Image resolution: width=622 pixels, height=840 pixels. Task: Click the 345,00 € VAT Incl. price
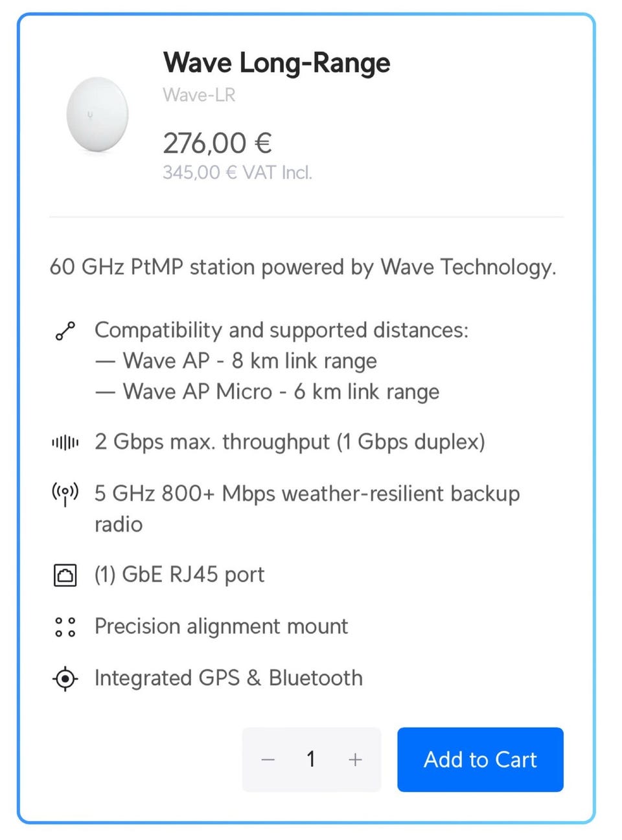[237, 173]
